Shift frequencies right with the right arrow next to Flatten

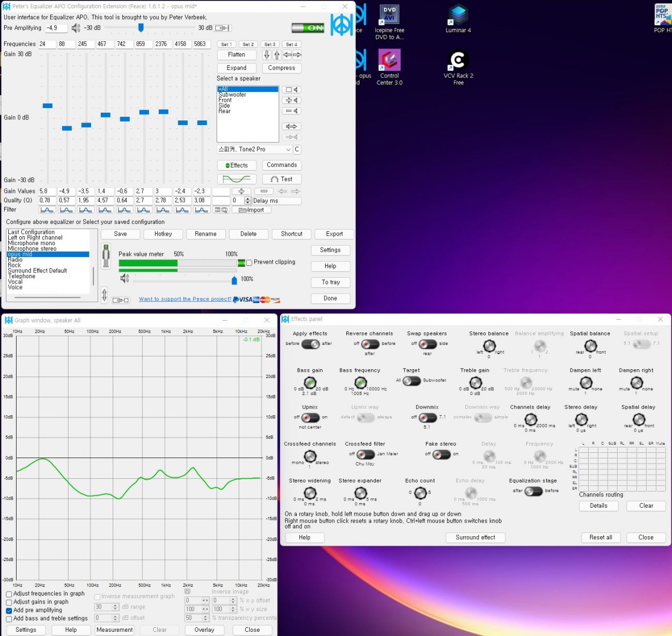pos(297,55)
